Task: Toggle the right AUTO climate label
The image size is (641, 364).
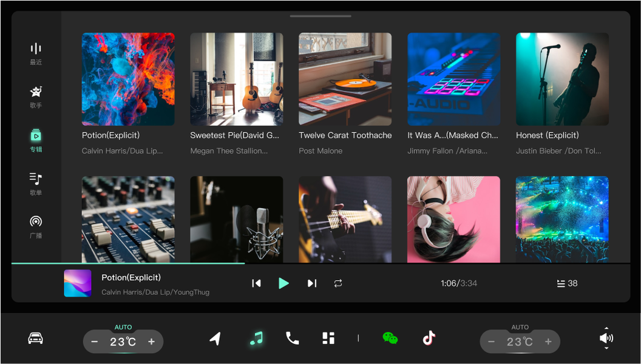Action: [520, 327]
